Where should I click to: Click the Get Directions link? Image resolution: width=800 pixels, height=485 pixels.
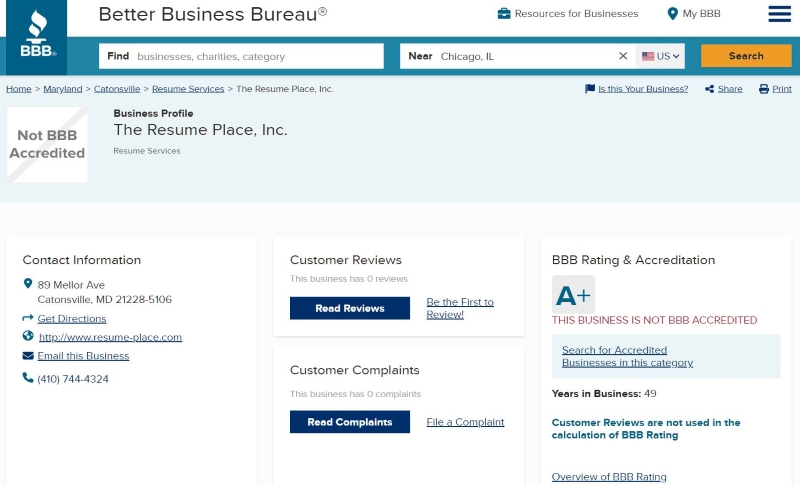tap(72, 318)
